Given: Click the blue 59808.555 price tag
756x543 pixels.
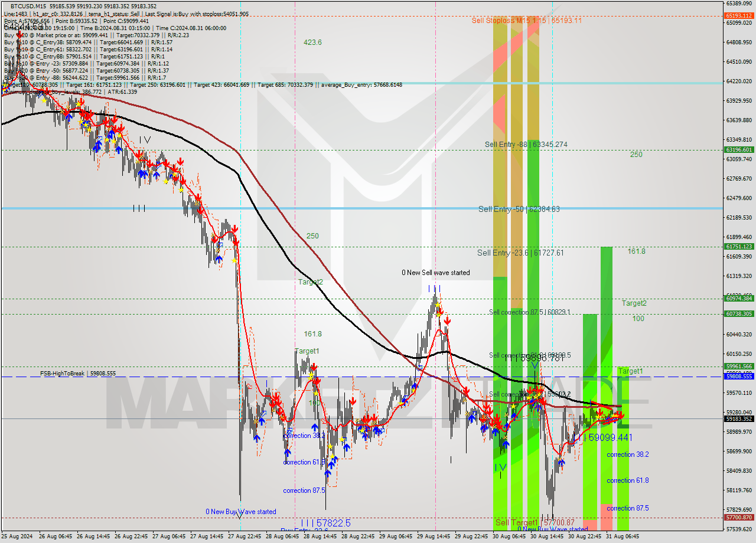Looking at the screenshot, I should click(x=739, y=376).
